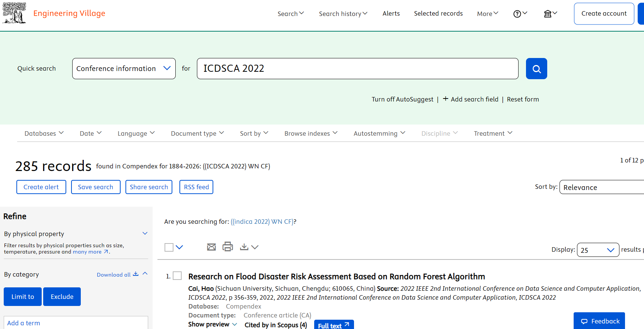Click the Create account button
Viewport: 644px width, 329px height.
point(604,14)
